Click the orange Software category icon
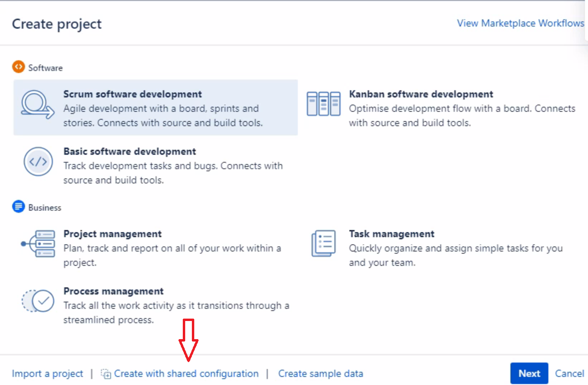This screenshot has width=588, height=385. click(x=18, y=67)
